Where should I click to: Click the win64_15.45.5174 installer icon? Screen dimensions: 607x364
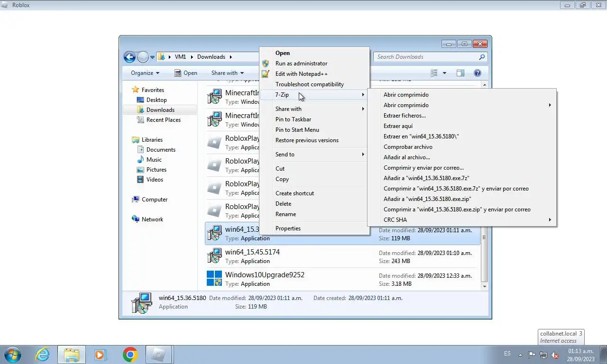[214, 256]
